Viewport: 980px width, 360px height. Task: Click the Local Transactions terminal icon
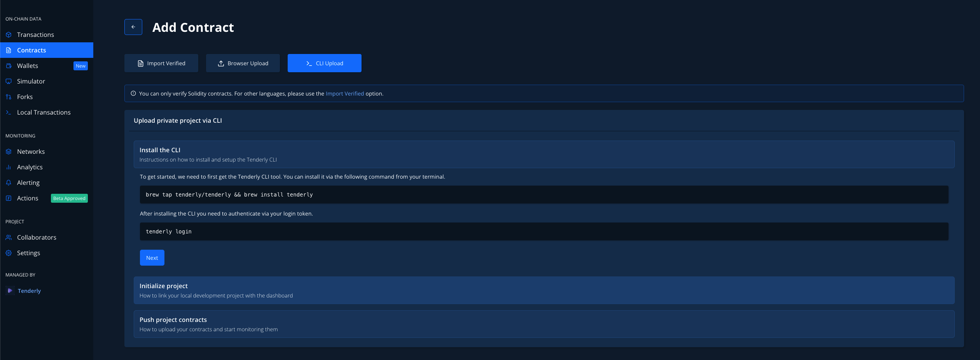pyautogui.click(x=9, y=112)
